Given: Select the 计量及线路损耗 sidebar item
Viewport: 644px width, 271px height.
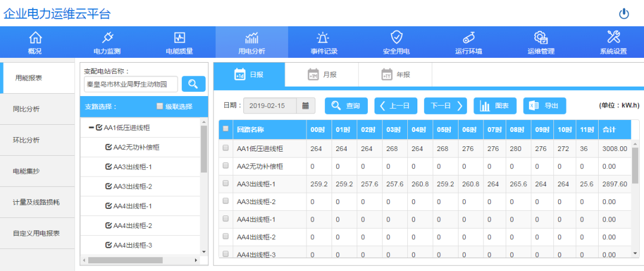Looking at the screenshot, I should [x=38, y=202].
